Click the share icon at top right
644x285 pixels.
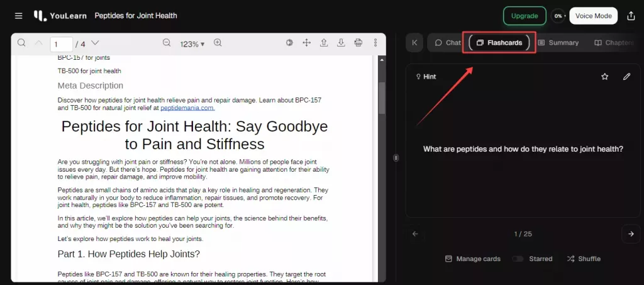(631, 16)
